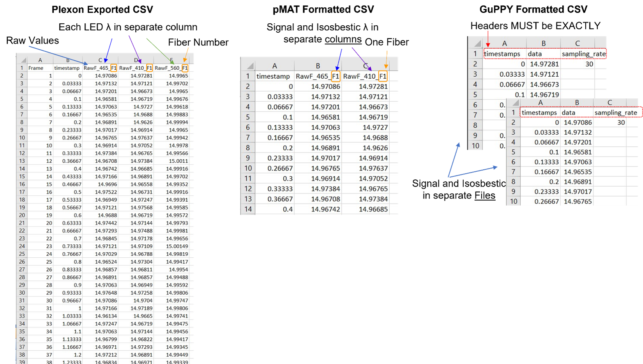Select 14.9626 in the pMAT sheet
This screenshot has width=643, height=364.
pos(366,148)
